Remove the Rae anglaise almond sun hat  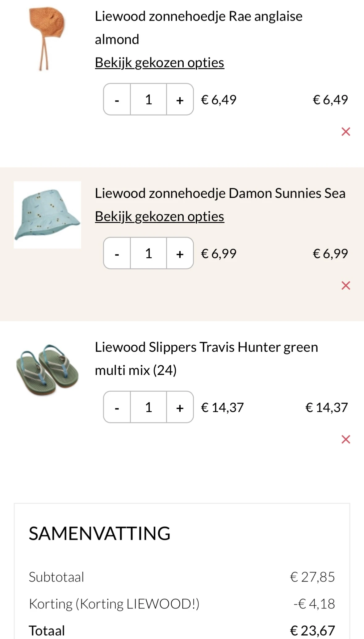coord(346,132)
